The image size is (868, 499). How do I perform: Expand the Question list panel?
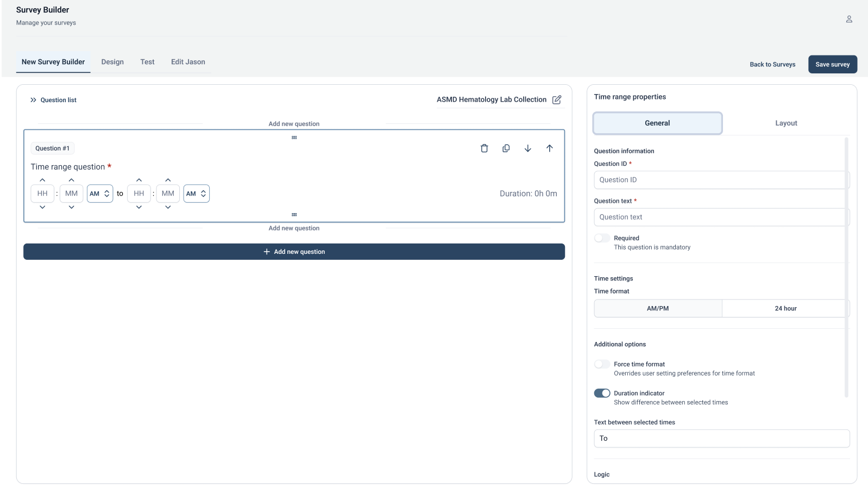coord(53,100)
